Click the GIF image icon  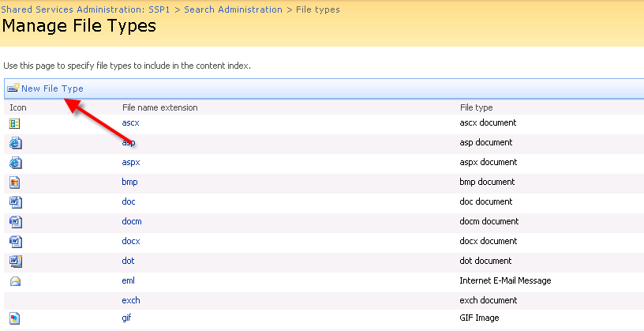[x=15, y=318]
